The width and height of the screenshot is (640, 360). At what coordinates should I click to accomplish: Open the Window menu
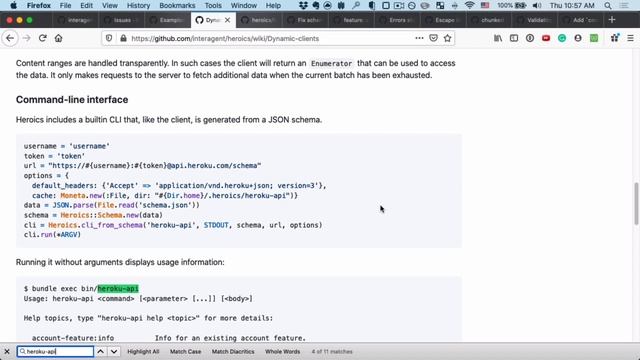click(x=244, y=5)
